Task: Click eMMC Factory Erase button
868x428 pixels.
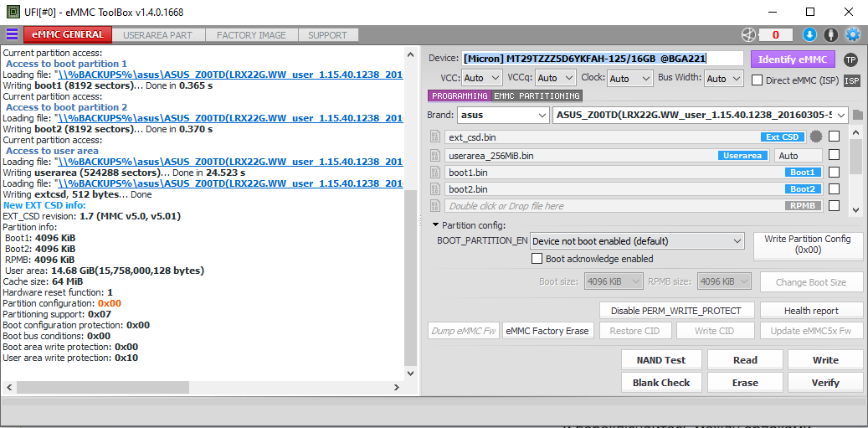Action: tap(547, 331)
